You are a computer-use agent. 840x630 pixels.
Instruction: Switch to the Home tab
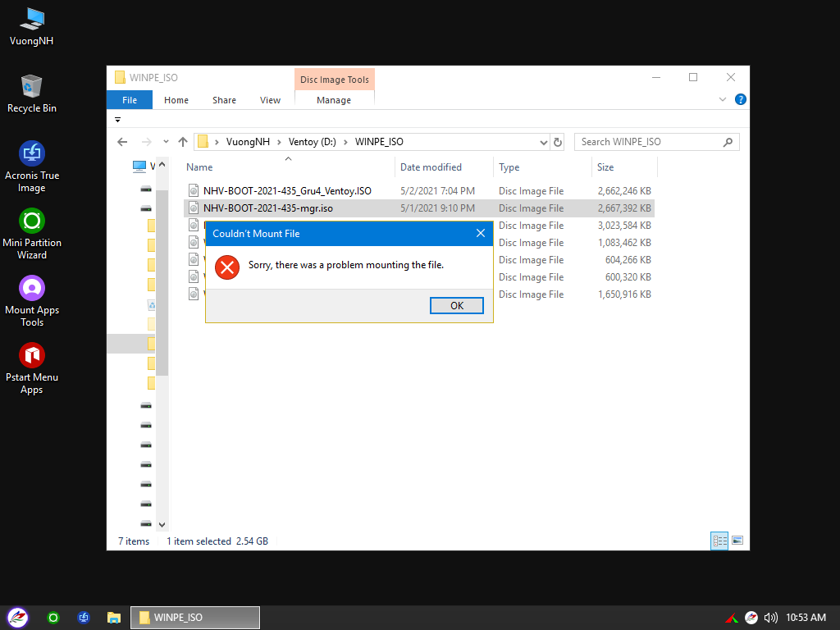tap(176, 100)
